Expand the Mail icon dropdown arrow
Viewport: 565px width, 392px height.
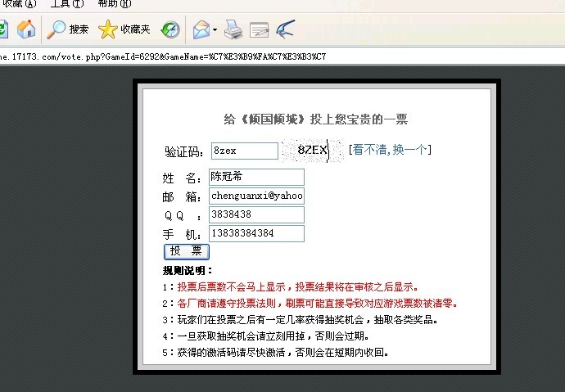click(x=215, y=31)
